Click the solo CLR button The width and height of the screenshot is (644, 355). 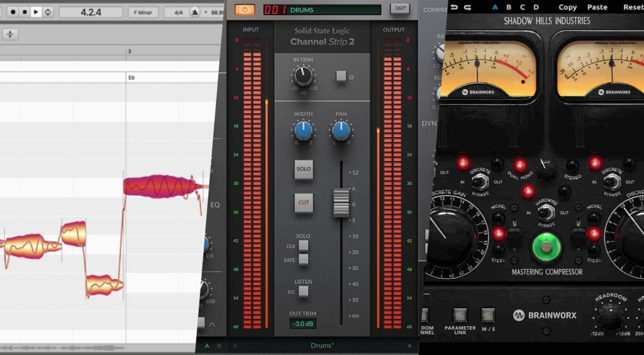[303, 246]
